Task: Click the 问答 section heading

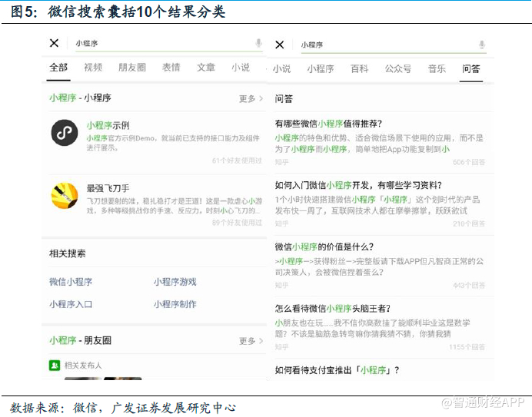Action: pyautogui.click(x=284, y=98)
